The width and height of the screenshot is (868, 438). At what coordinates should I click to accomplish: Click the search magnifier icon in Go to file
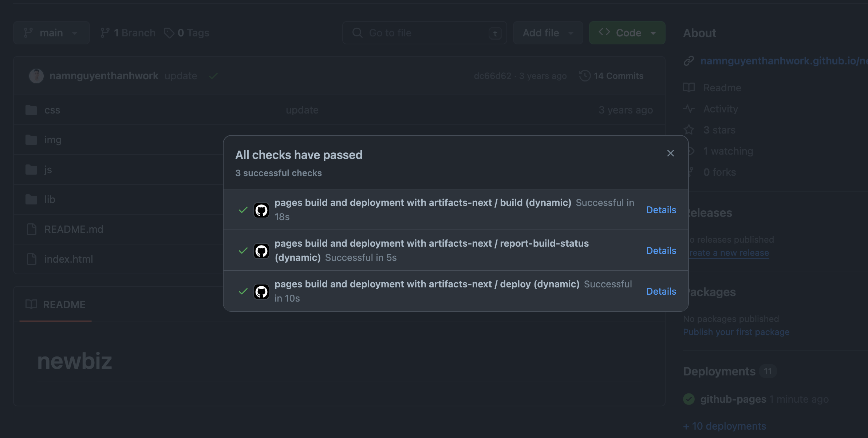tap(357, 33)
